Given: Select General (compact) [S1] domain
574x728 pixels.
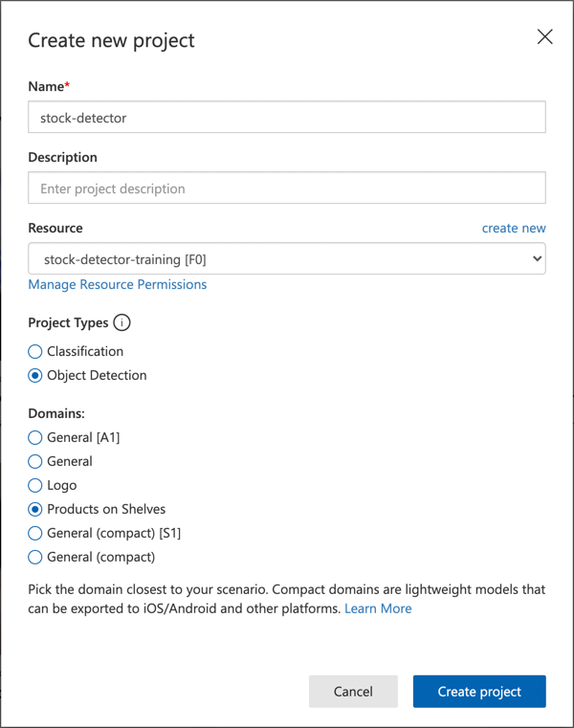Looking at the screenshot, I should pos(35,533).
